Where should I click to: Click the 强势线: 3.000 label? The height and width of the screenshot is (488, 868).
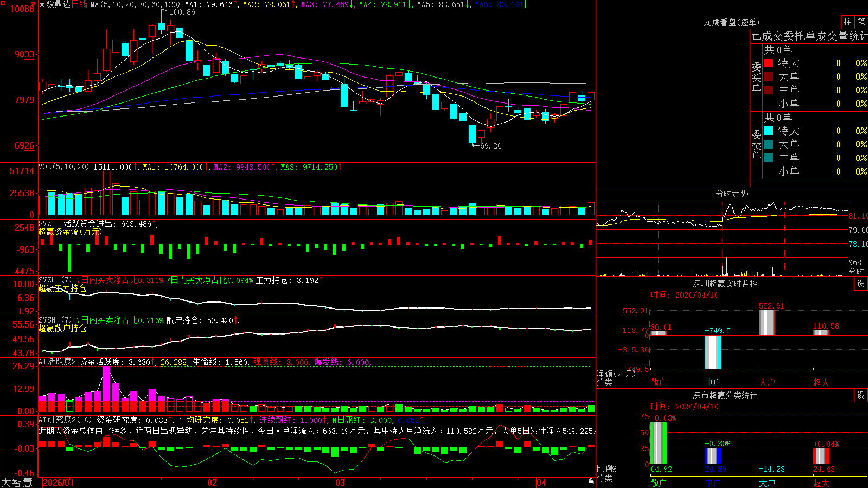click(281, 362)
